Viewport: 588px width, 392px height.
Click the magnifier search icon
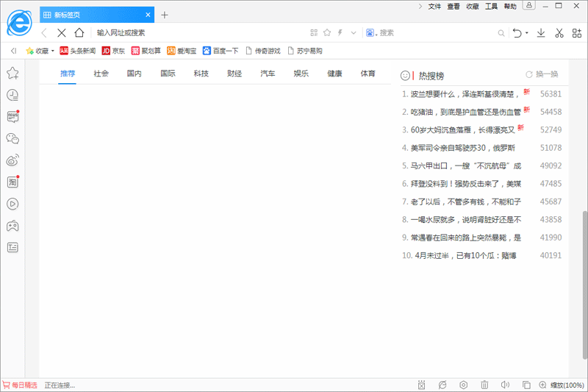point(501,33)
